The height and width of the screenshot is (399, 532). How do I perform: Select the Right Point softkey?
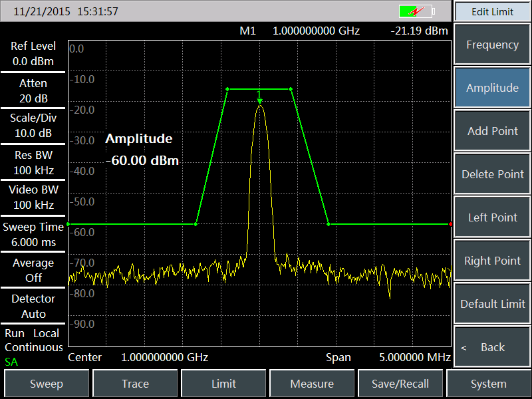pos(492,261)
